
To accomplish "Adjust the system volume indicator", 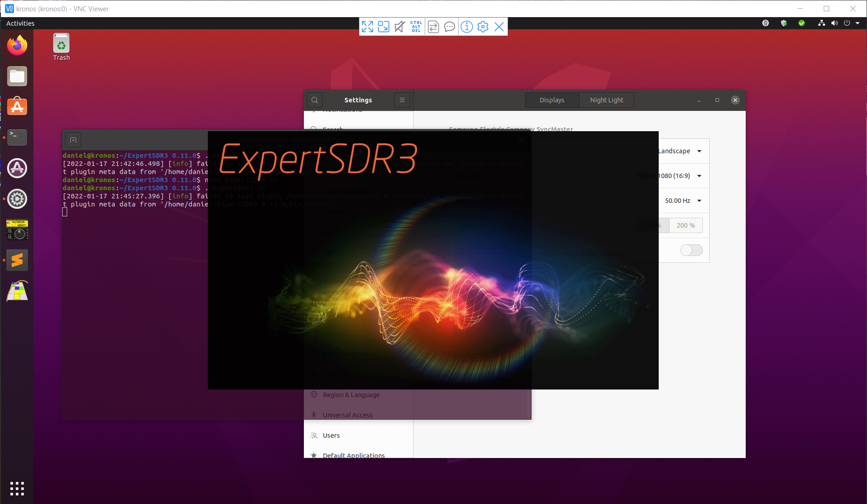I will click(834, 23).
